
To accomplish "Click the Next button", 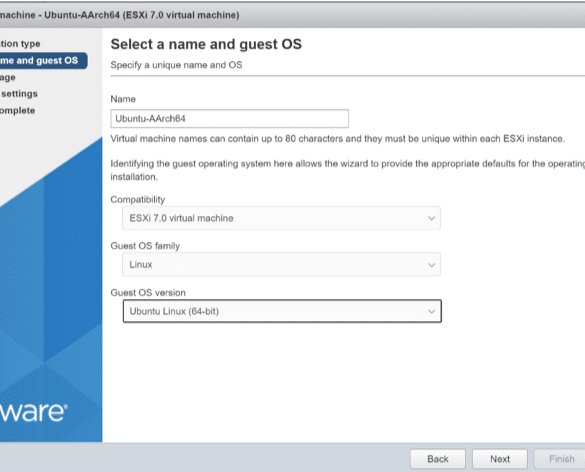I will [500, 459].
